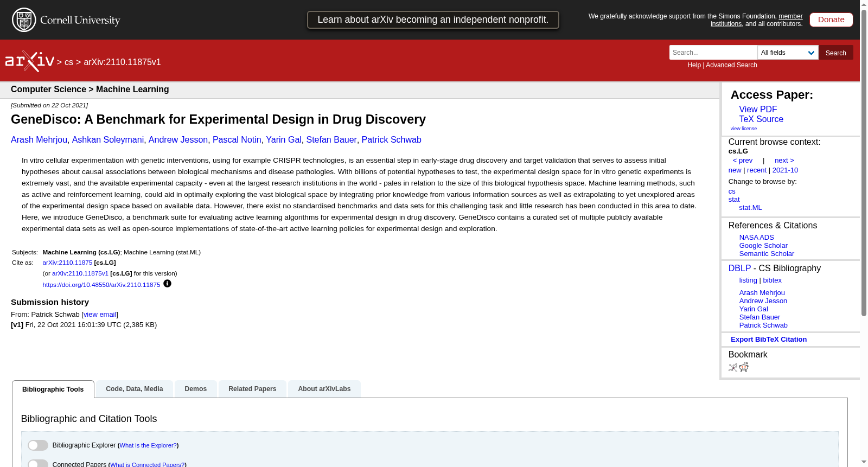Click the page vertical scrollbar
Image resolution: width=868 pixels, height=467 pixels.
(864, 163)
